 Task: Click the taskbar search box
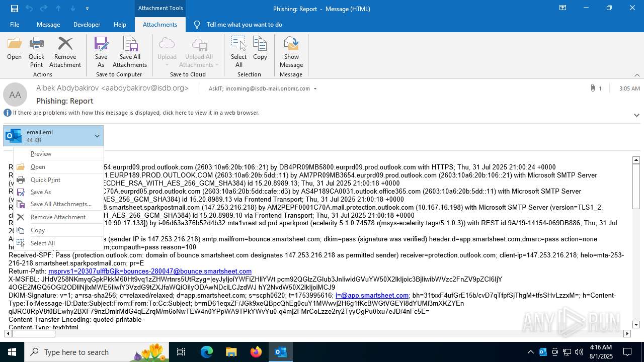point(97,352)
